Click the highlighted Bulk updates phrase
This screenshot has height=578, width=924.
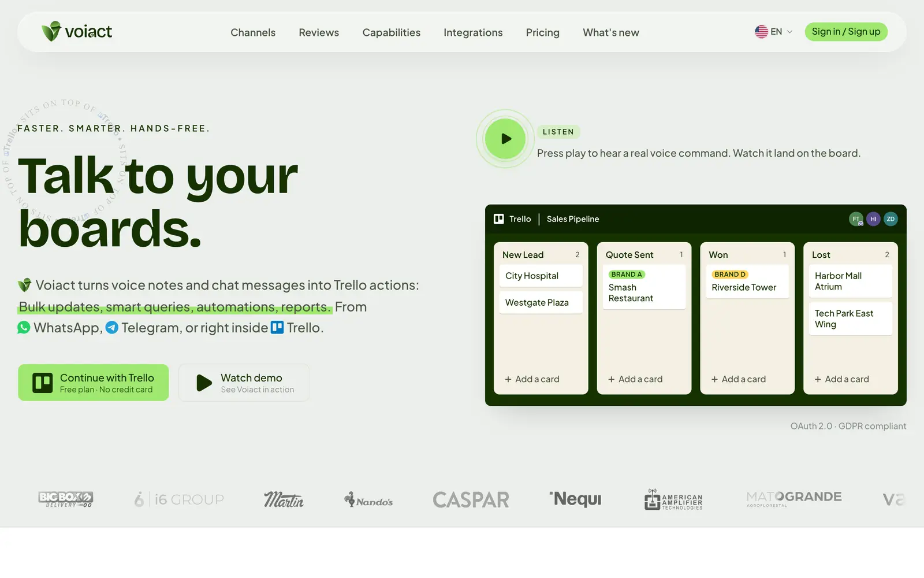(x=175, y=307)
